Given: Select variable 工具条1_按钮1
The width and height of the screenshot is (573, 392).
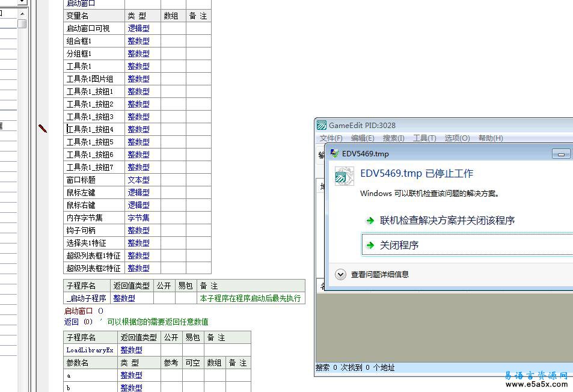Looking at the screenshot, I should [x=90, y=91].
